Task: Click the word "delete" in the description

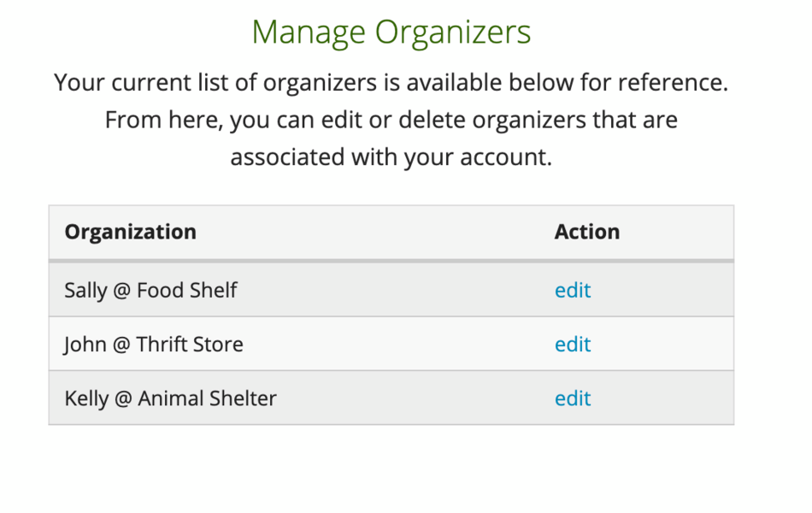Action: tap(391, 120)
